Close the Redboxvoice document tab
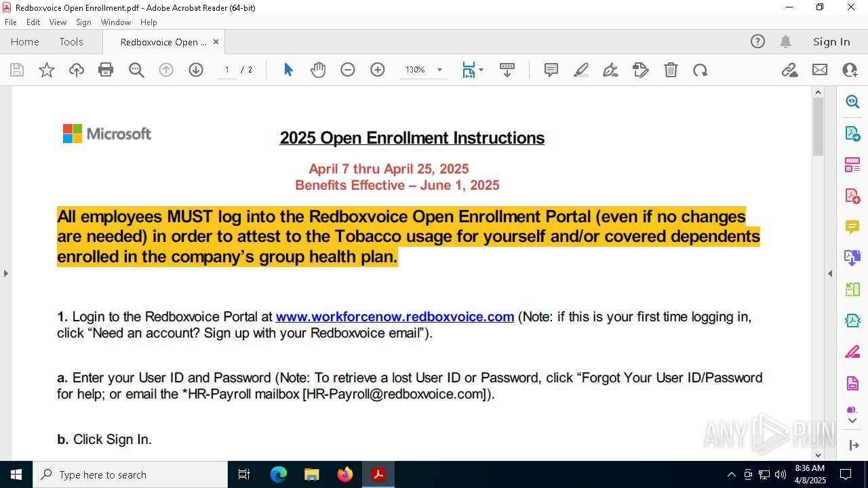868x488 pixels. [x=216, y=41]
